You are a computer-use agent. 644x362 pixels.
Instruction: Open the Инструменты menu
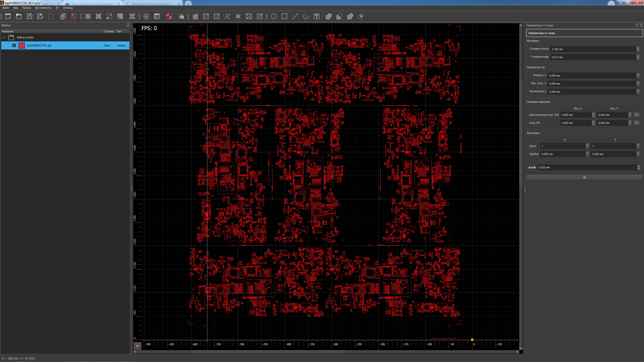click(x=43, y=8)
